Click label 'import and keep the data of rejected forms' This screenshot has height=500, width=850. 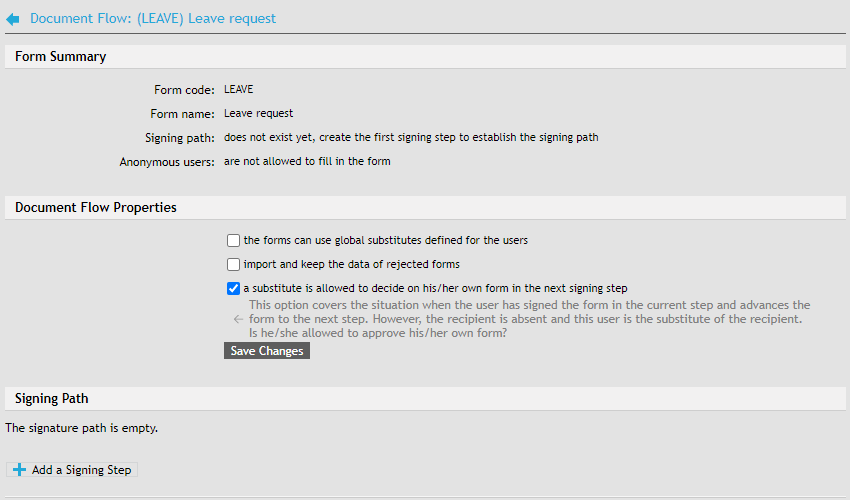[351, 265]
